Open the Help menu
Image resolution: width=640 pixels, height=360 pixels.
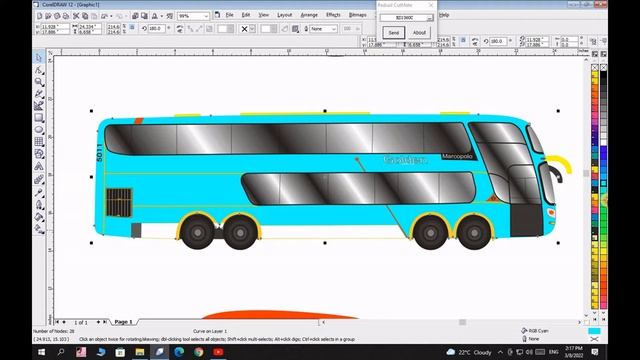444,15
